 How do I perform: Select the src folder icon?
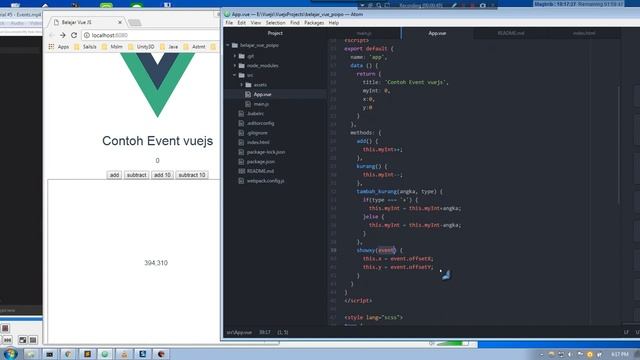(242, 75)
